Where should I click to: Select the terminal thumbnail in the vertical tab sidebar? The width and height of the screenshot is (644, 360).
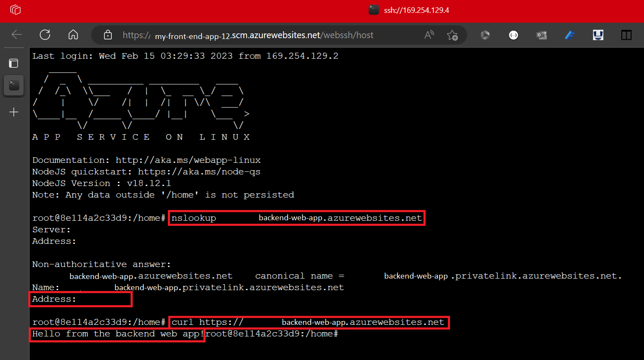pyautogui.click(x=13, y=85)
